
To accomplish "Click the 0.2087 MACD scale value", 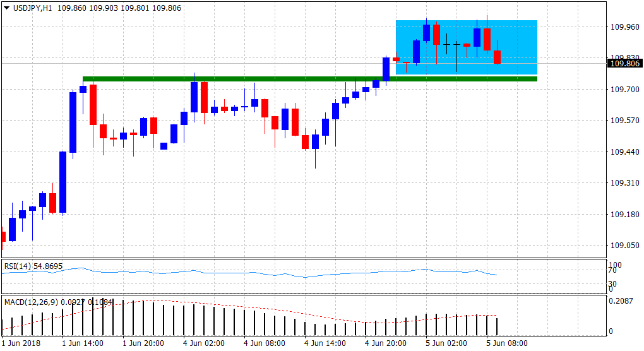I will 622,302.
